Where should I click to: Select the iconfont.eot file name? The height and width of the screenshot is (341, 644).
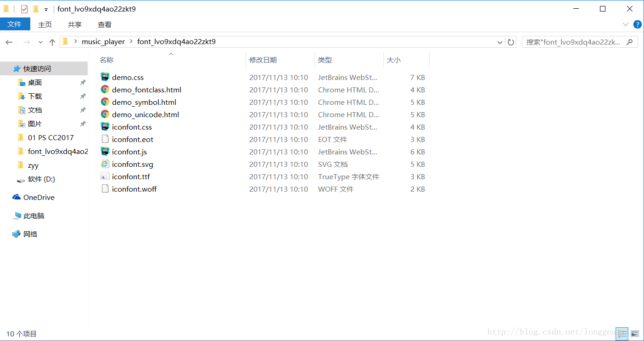click(x=133, y=139)
